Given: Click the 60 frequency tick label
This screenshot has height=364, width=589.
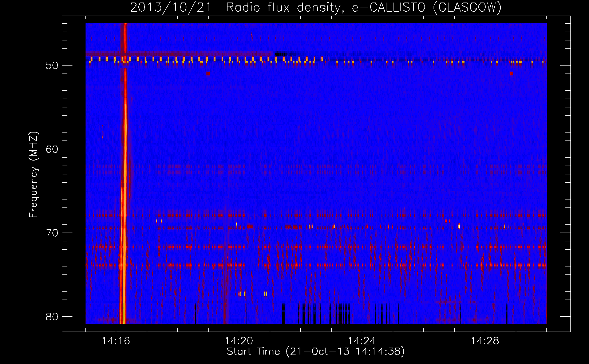Looking at the screenshot, I should point(52,149).
